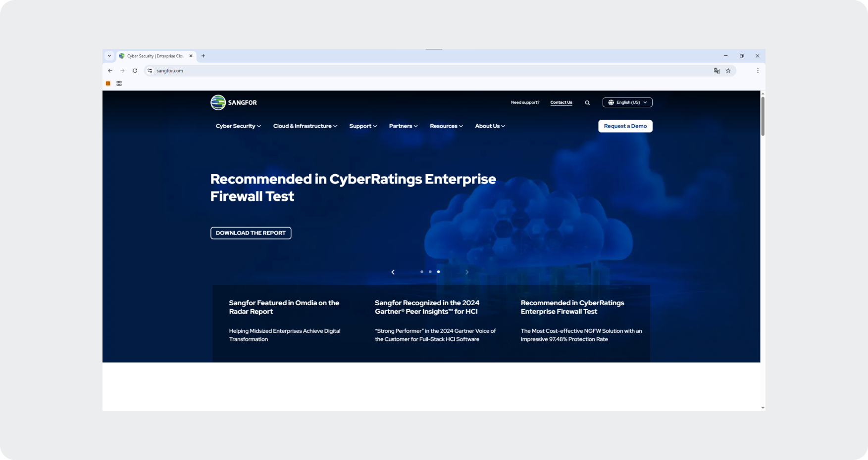This screenshot has width=868, height=460.
Task: Expand the English (US) language dropdown
Action: (x=627, y=102)
